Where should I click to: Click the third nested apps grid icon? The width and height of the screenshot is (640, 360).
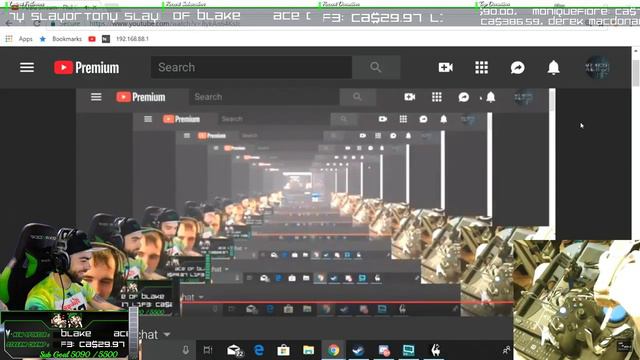(x=403, y=119)
